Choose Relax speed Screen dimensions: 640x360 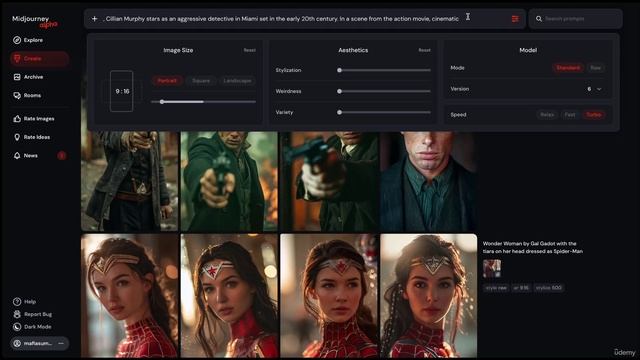pos(547,115)
